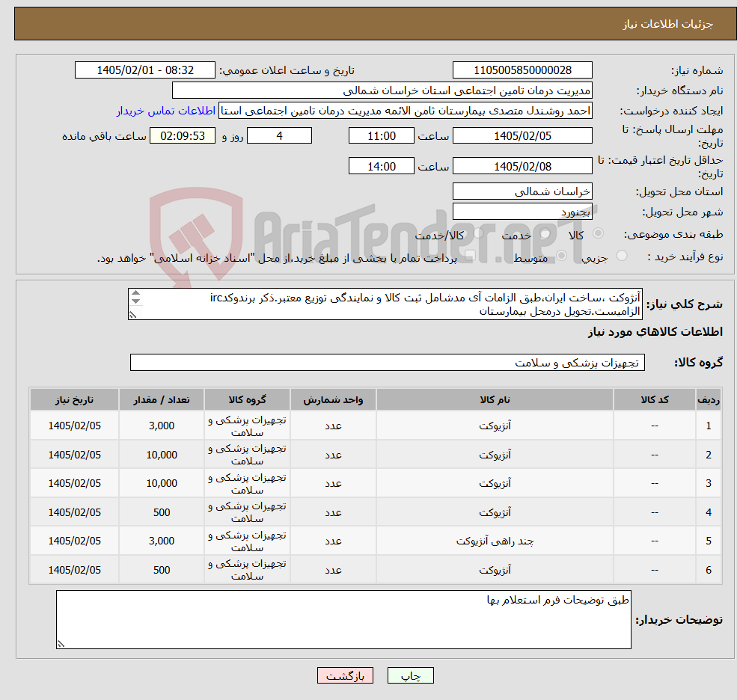Click the ردیف column header

point(709,400)
